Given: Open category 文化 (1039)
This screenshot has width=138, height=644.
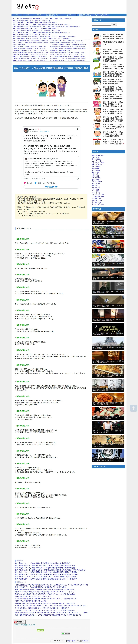Looking at the screenshot, I should point(96,184).
